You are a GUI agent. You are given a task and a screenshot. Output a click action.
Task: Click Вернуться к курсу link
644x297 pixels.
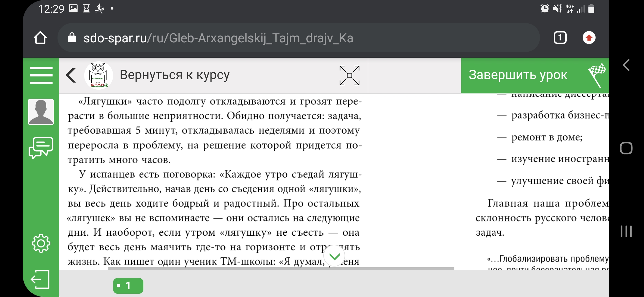[174, 75]
